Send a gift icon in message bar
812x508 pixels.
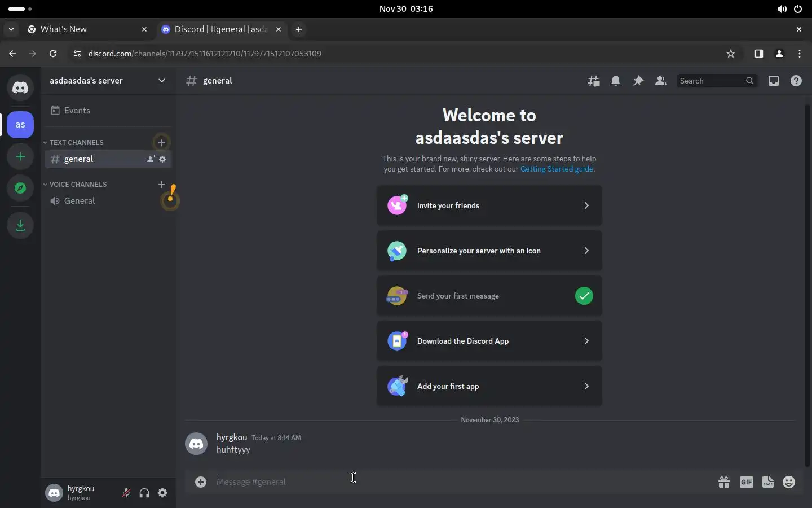pos(724,481)
